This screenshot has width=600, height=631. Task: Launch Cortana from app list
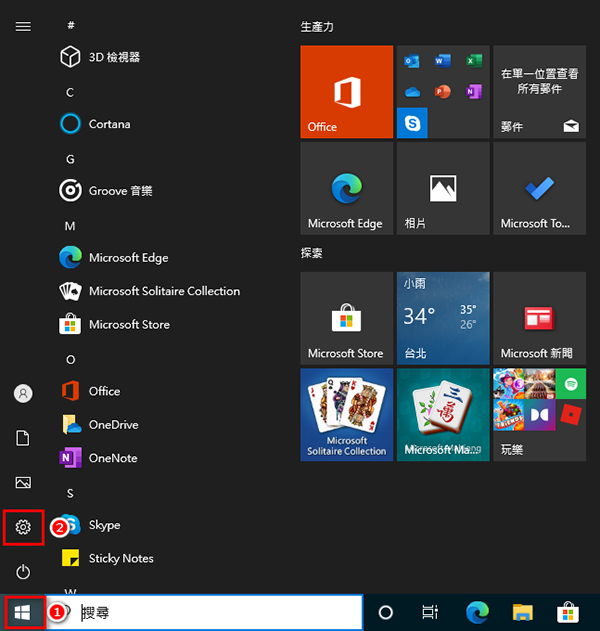point(95,124)
